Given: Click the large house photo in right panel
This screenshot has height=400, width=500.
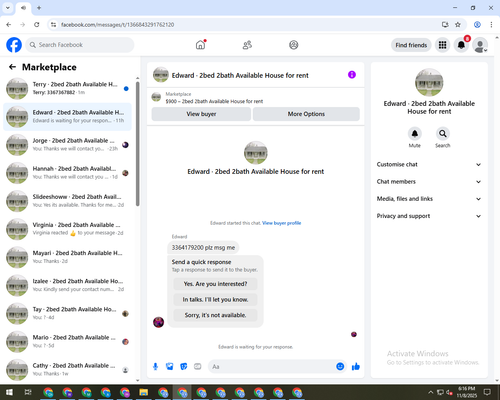Looking at the screenshot, I should (x=429, y=82).
